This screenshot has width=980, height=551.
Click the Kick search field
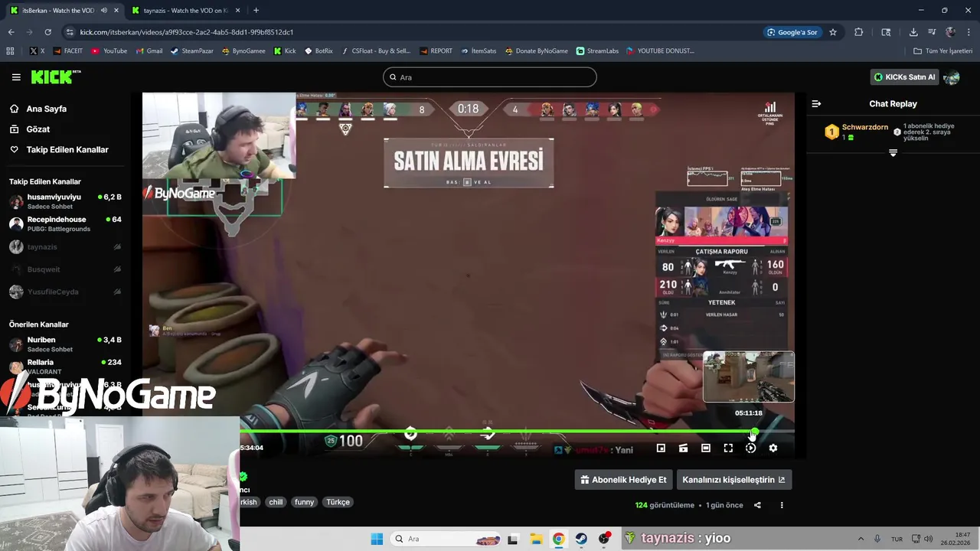[x=490, y=77]
